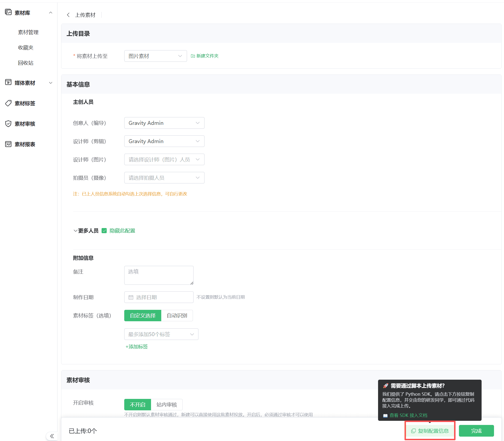Collapse the 更多人员 section chevron
Image resolution: width=504 pixels, height=441 pixels.
(75, 230)
